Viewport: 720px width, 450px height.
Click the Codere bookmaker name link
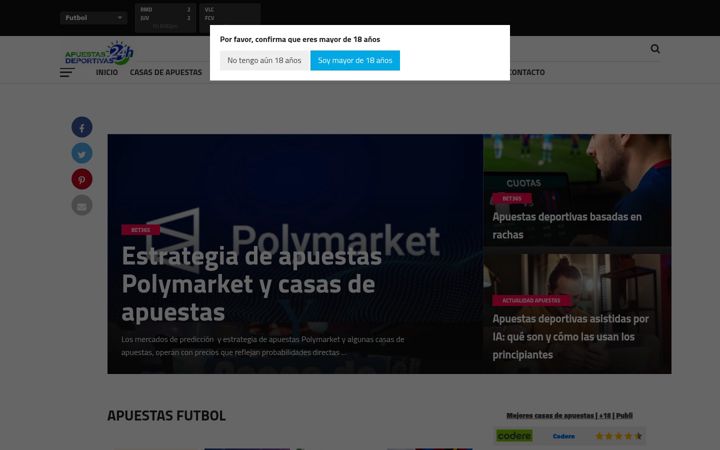564,436
